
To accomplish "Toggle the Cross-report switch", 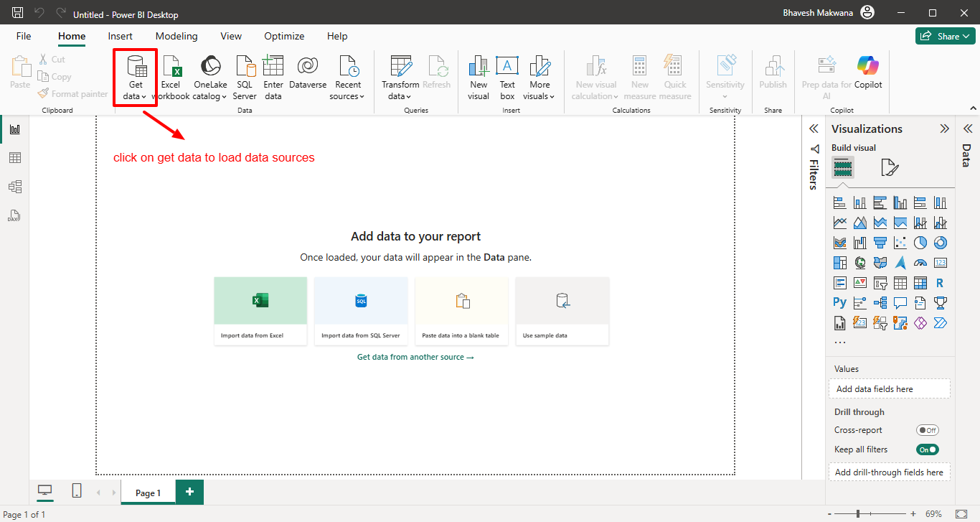I will pyautogui.click(x=928, y=430).
